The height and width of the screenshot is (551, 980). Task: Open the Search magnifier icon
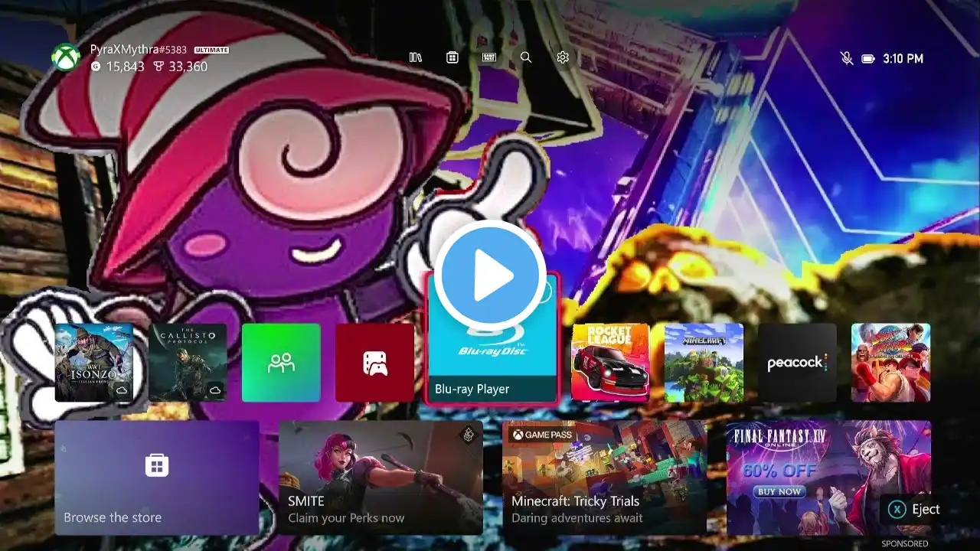coord(526,57)
